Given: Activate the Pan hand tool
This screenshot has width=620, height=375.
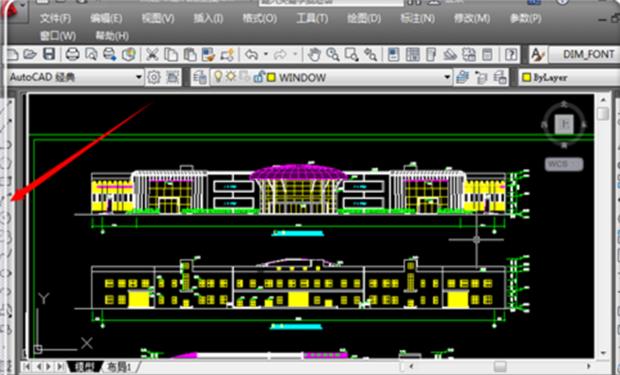Looking at the screenshot, I should coord(314,54).
